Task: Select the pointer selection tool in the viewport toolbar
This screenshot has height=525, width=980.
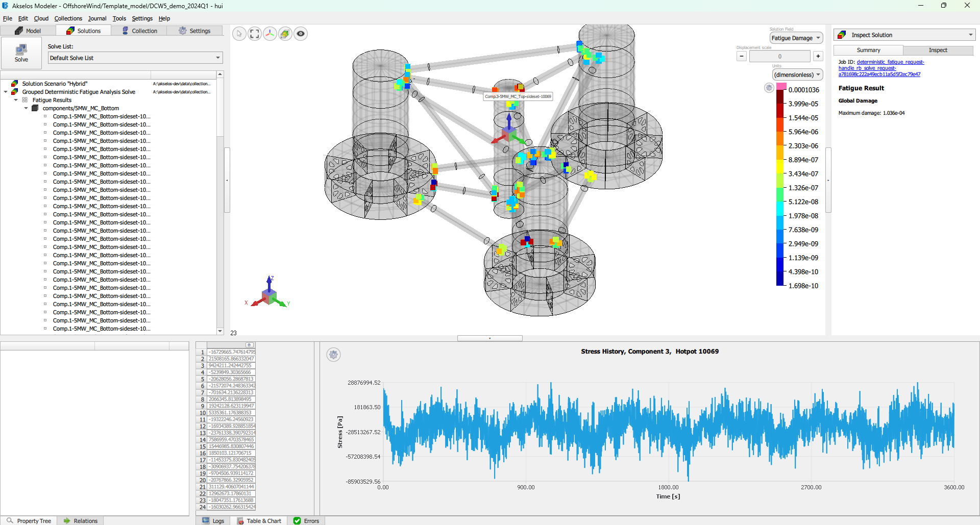Action: 239,33
